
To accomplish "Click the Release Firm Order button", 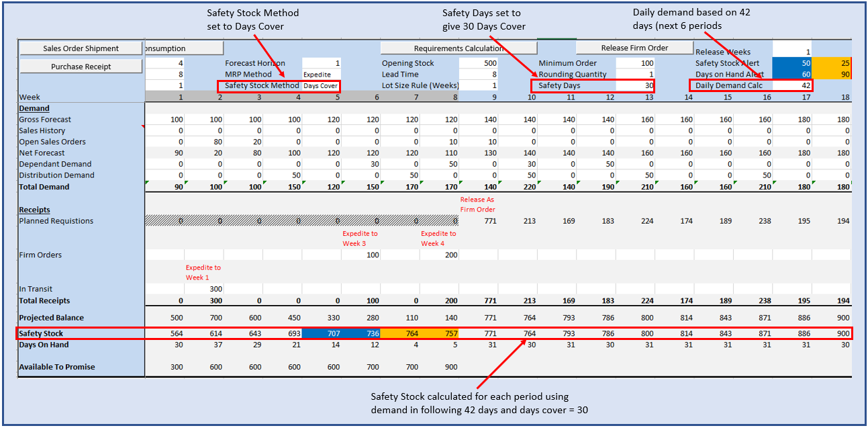I will [x=634, y=48].
